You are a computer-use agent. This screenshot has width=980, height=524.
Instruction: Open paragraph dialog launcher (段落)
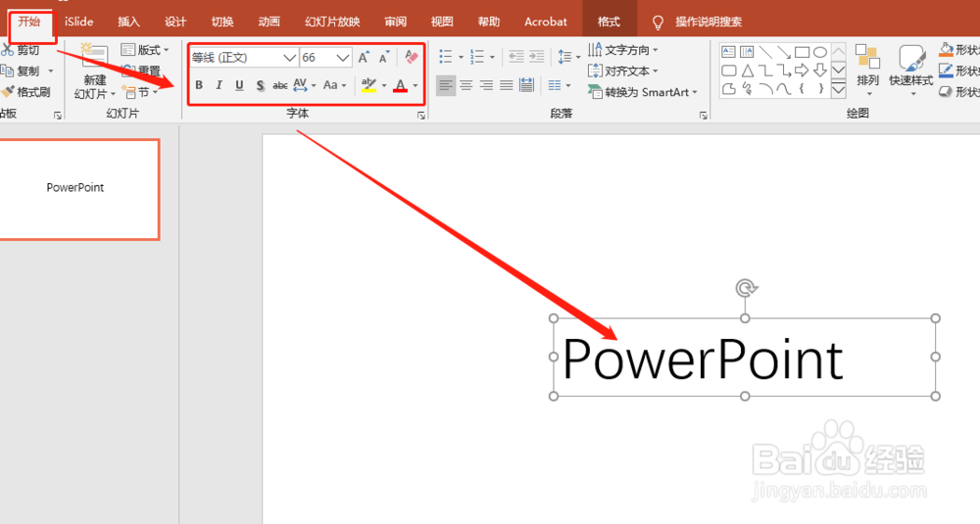pos(703,116)
